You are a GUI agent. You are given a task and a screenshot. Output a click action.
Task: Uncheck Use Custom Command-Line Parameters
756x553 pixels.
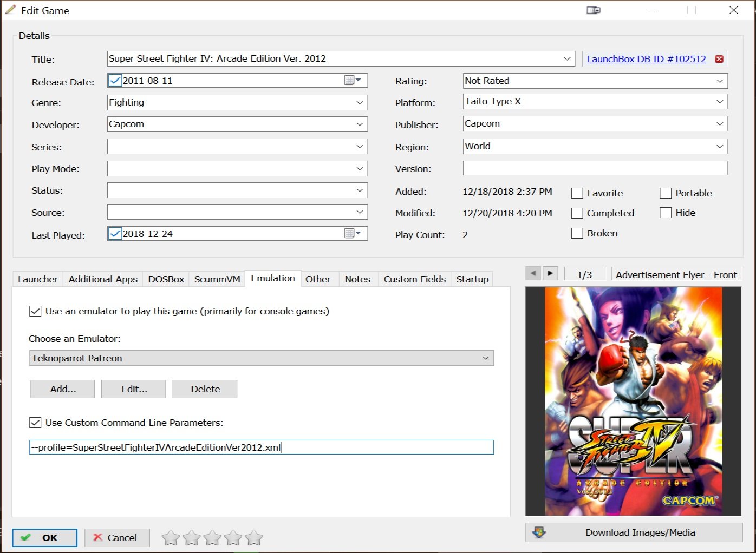pos(35,423)
